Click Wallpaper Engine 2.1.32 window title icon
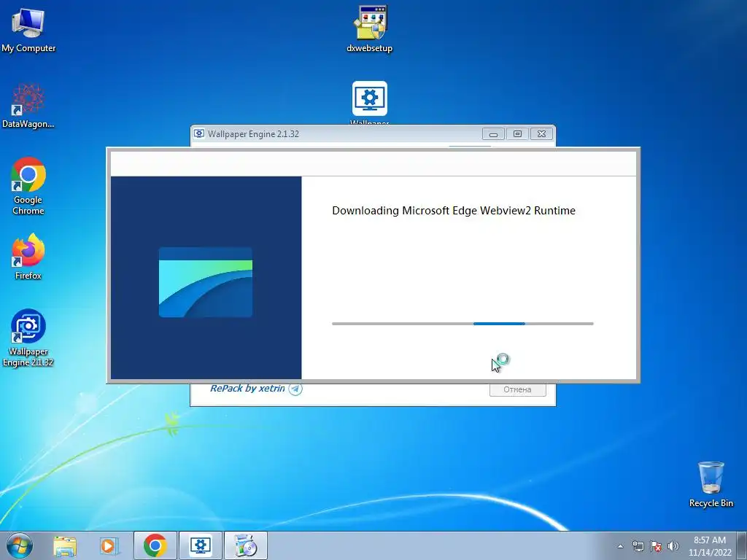Screen dimensions: 747x560 tap(199, 134)
